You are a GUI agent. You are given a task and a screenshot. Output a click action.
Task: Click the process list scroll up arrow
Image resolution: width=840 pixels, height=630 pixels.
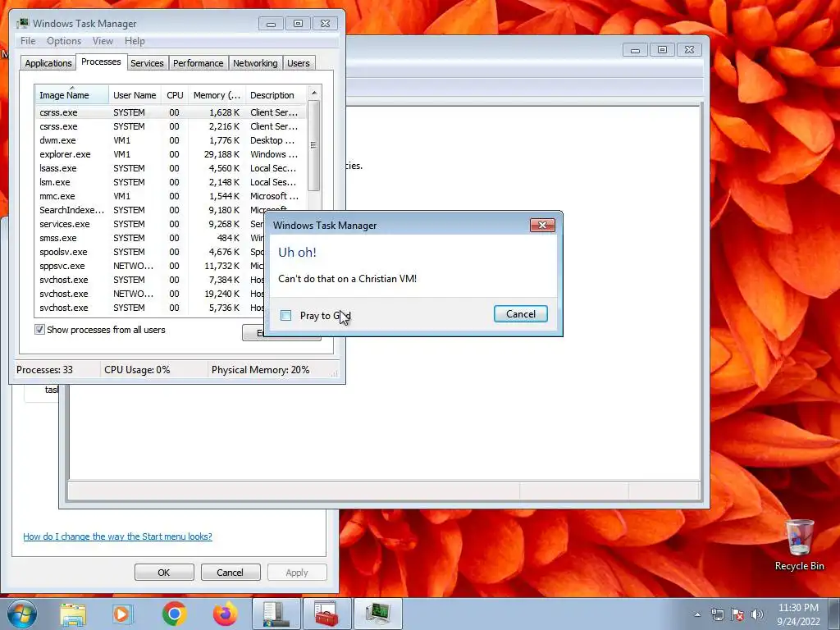tap(314, 94)
